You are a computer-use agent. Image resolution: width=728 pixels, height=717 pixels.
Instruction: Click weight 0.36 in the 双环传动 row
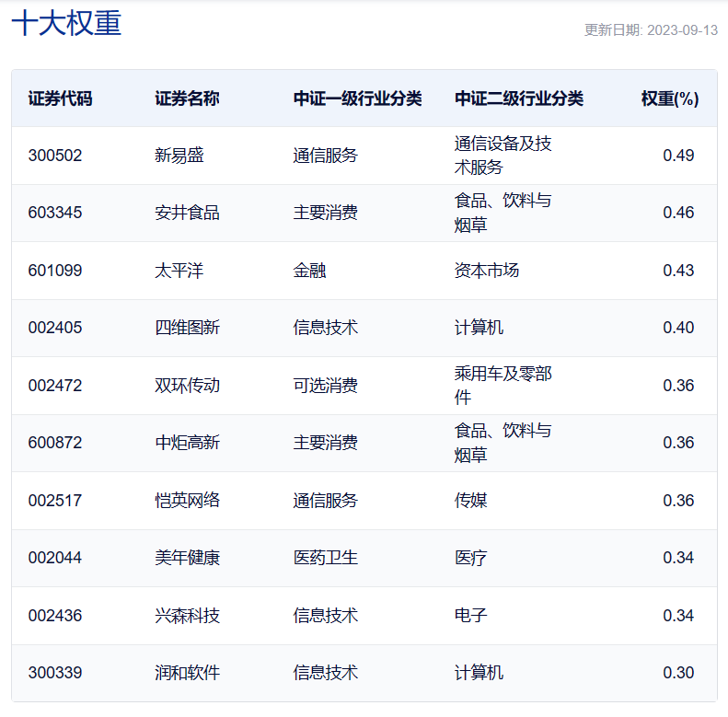[x=678, y=386]
